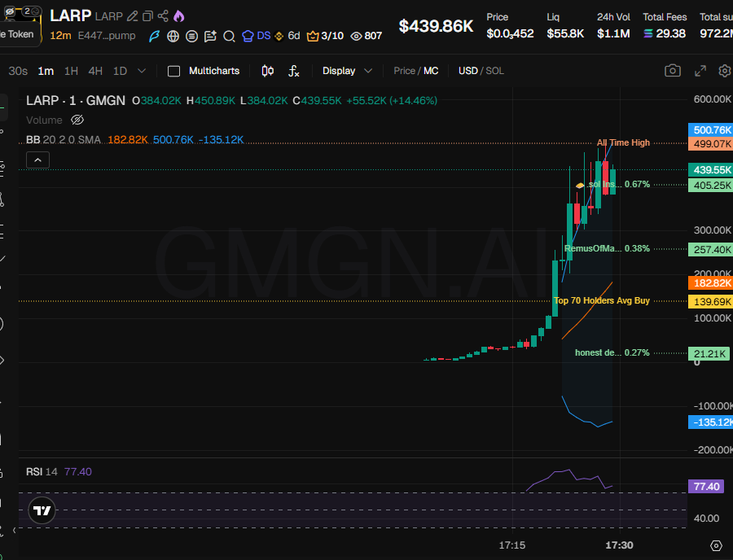The width and height of the screenshot is (733, 560).
Task: Click the 17:30 time axis label
Action: pyautogui.click(x=620, y=545)
